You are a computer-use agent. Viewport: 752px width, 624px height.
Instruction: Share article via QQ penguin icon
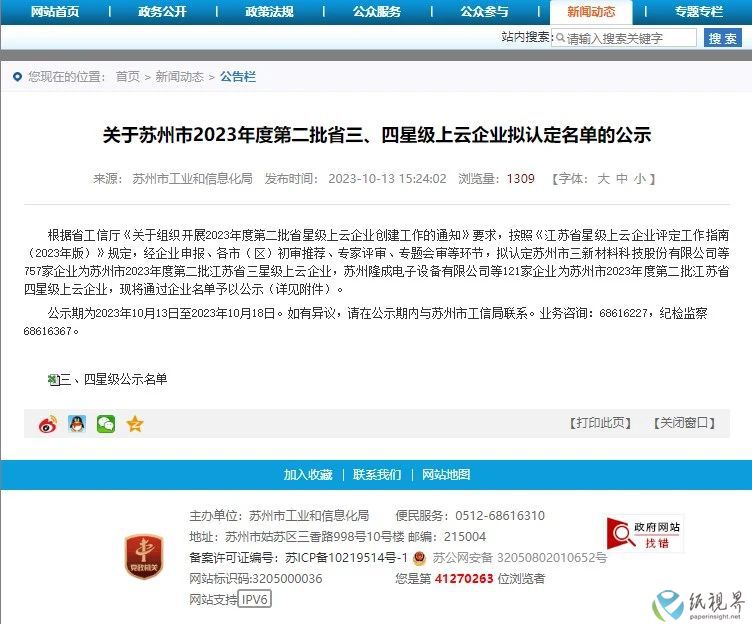click(x=77, y=424)
